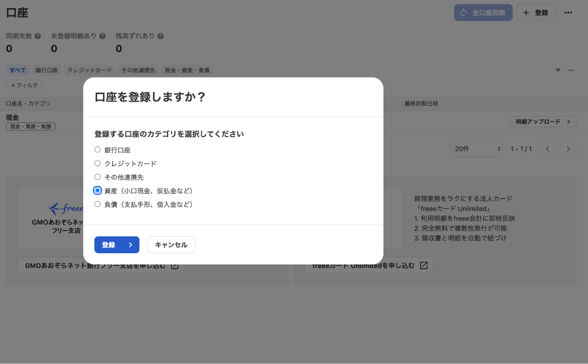Switch to the すべて tab
Viewport: 588px width, 364px height.
coord(18,70)
